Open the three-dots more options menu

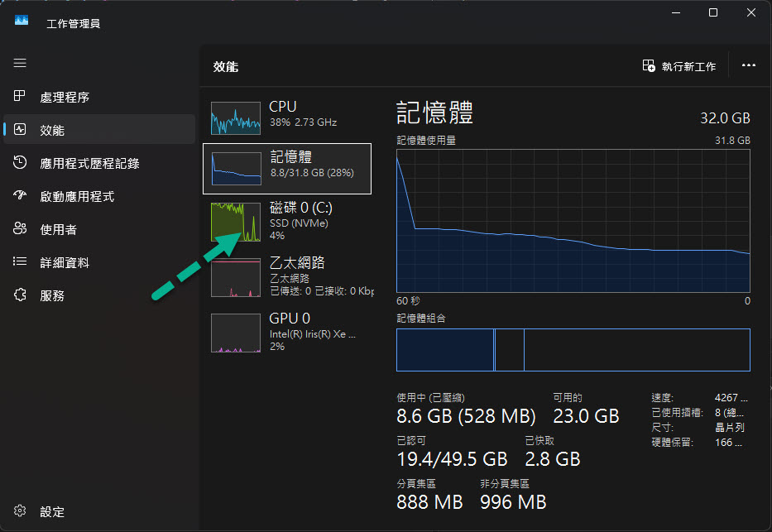[x=749, y=65]
